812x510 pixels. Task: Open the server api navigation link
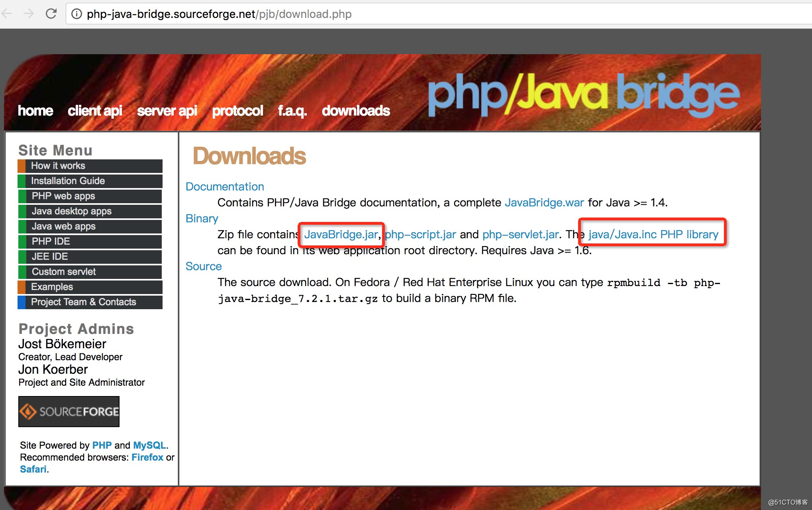(167, 111)
